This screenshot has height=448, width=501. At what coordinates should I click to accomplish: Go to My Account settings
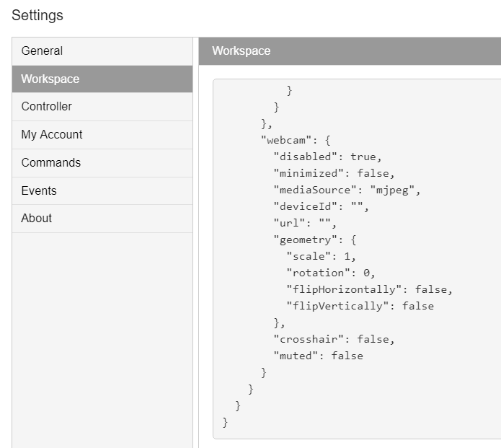pos(102,135)
